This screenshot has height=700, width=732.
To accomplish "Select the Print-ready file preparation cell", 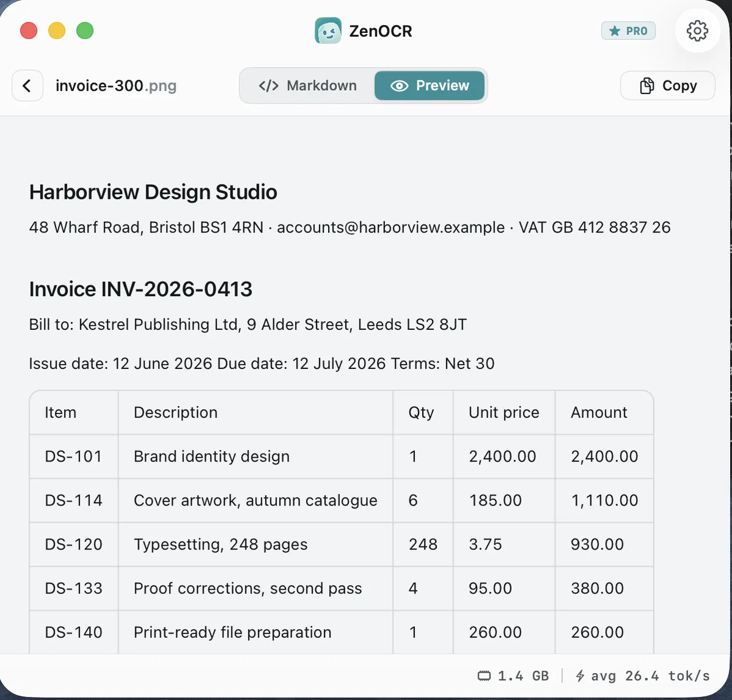I will point(256,632).
